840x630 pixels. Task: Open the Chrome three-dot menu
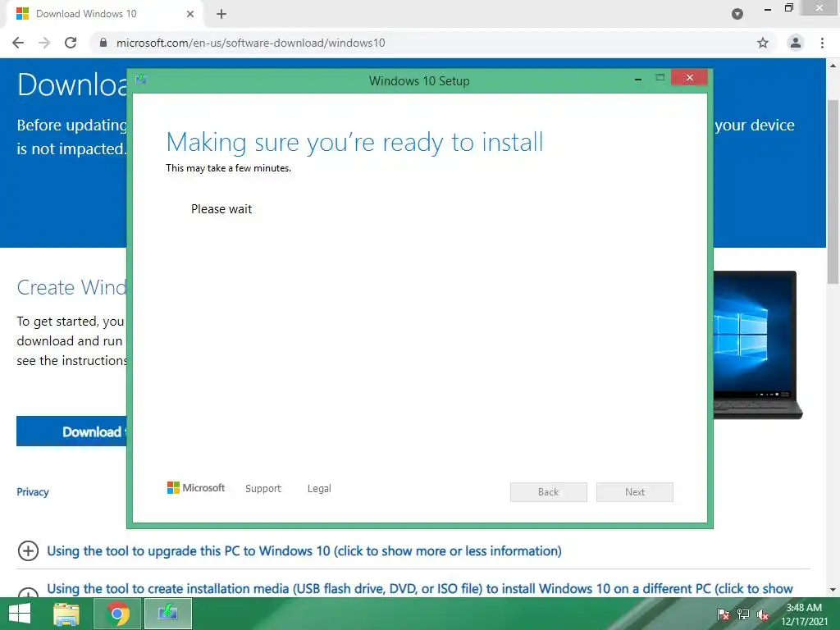[822, 43]
